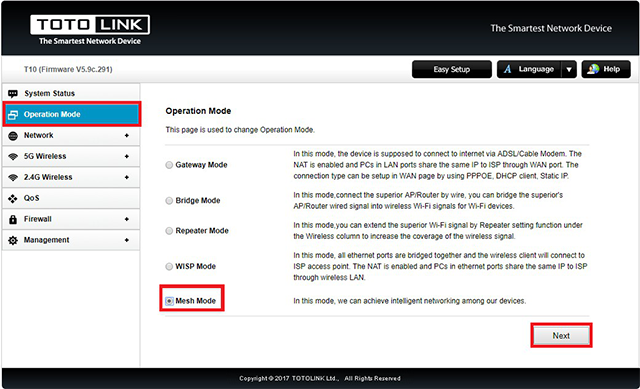The height and width of the screenshot is (389, 640).
Task: Expand the Network submenu plus sign
Action: (127, 136)
